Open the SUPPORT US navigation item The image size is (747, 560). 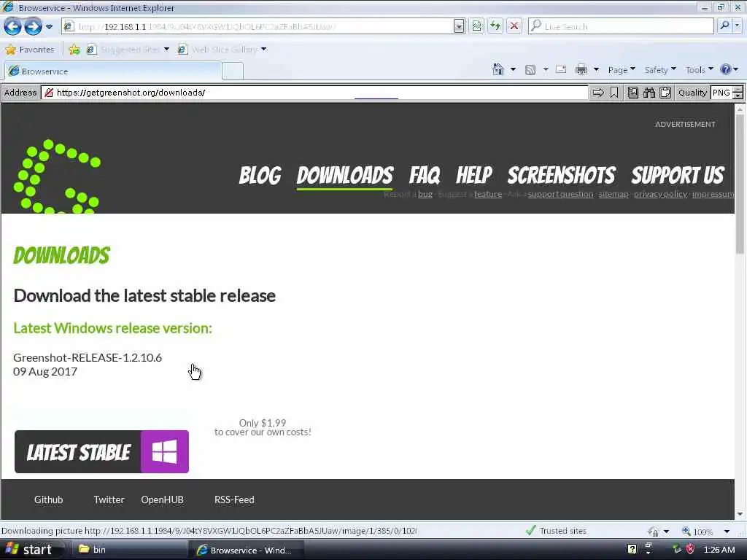tap(678, 175)
